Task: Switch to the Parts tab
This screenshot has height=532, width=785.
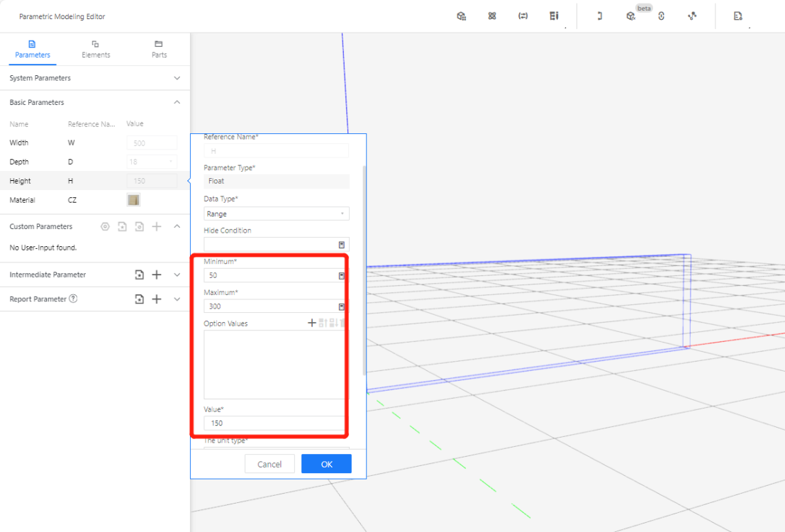Action: pyautogui.click(x=159, y=49)
